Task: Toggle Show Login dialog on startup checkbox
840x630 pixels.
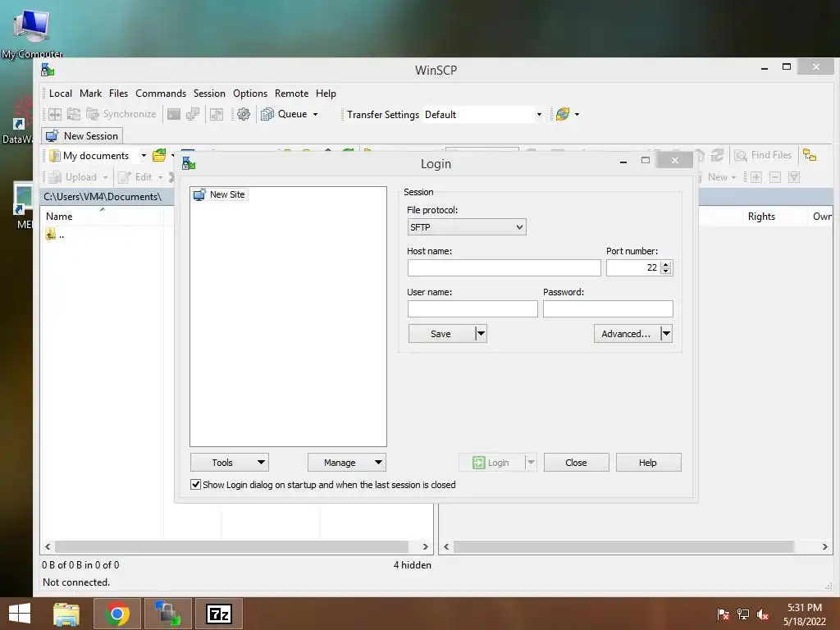Action: pyautogui.click(x=196, y=485)
